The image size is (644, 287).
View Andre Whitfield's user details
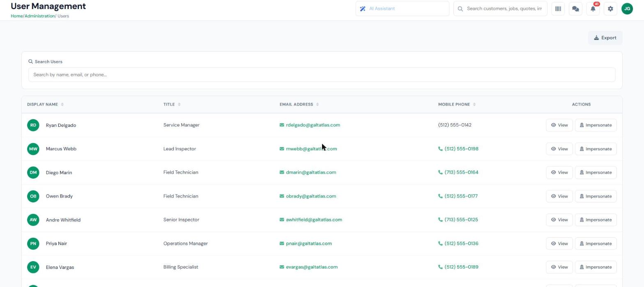(x=559, y=220)
